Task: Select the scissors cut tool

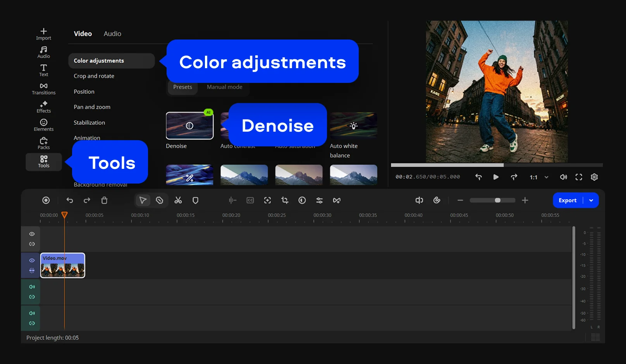Action: click(178, 200)
